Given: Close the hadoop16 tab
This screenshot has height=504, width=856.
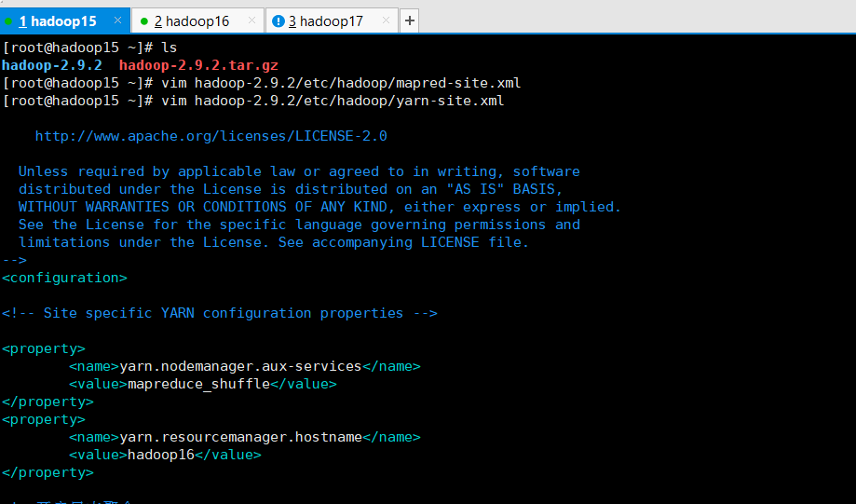Looking at the screenshot, I should (251, 20).
